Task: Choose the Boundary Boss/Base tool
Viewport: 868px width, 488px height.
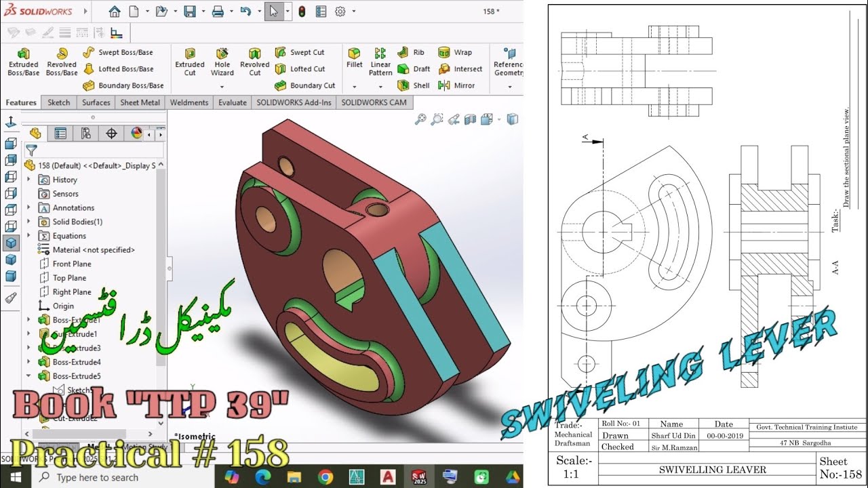Action: [123, 85]
